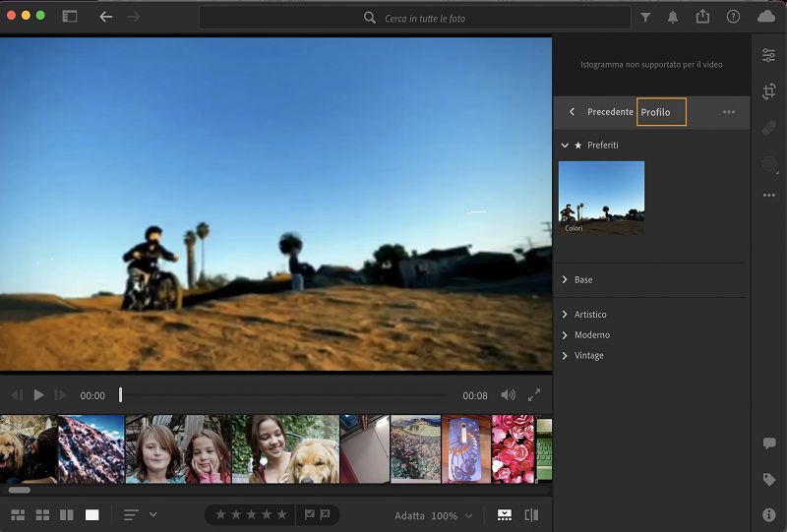Viewport: 787px width, 532px height.
Task: Select the Crop and rotate tool
Action: [769, 90]
